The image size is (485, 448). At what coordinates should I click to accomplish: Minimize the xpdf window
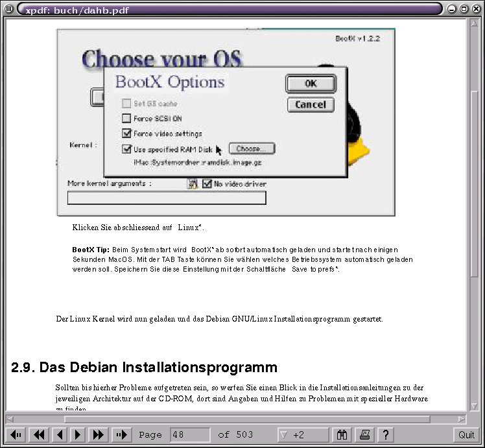pyautogui.click(x=451, y=9)
